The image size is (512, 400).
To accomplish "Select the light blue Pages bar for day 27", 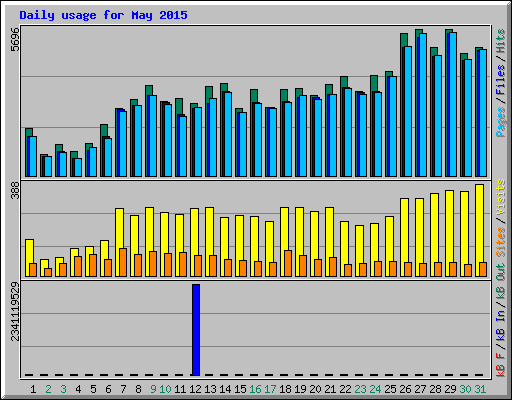I will [423, 105].
